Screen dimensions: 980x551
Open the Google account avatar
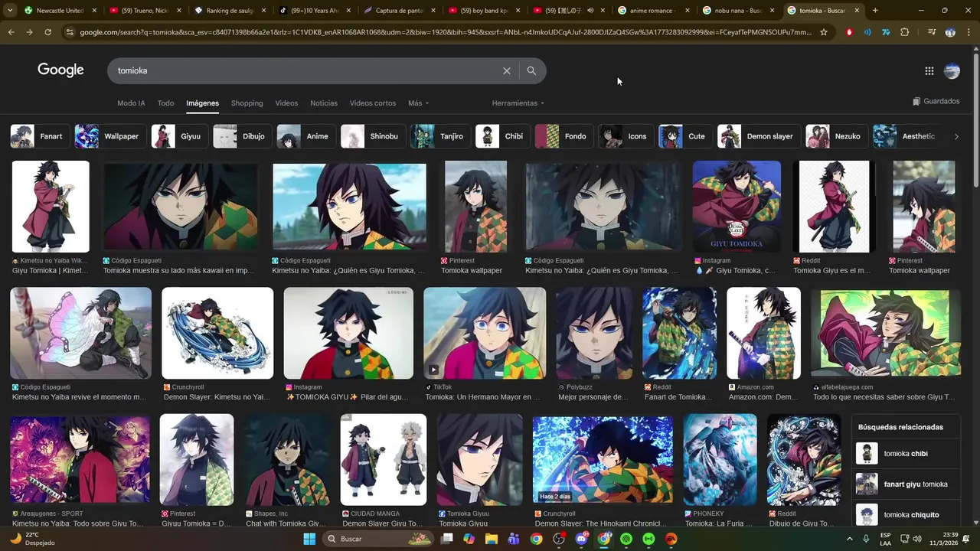click(952, 71)
